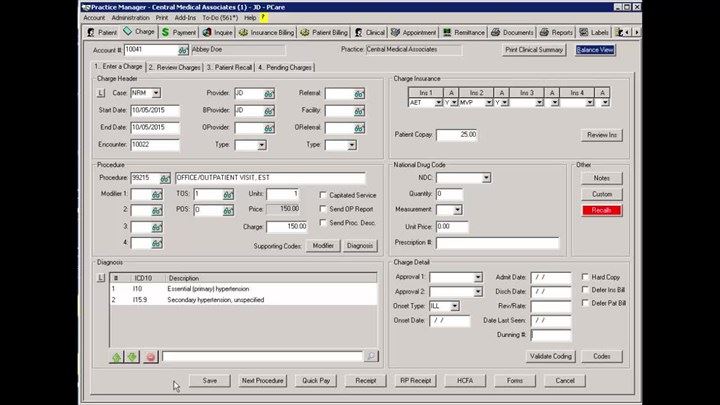Open the Appointment toolbar module
Viewport: 720px width, 405px height.
click(413, 32)
